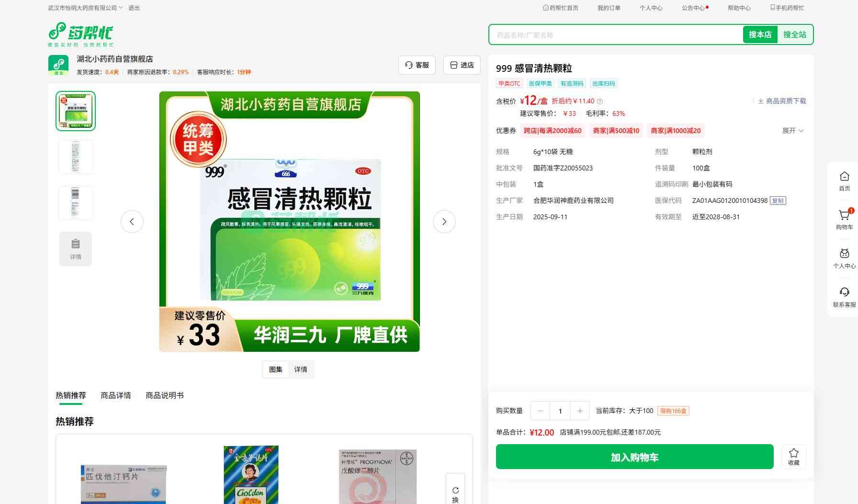Copy the medical insurance code with 复制
The image size is (858, 504).
click(x=778, y=201)
